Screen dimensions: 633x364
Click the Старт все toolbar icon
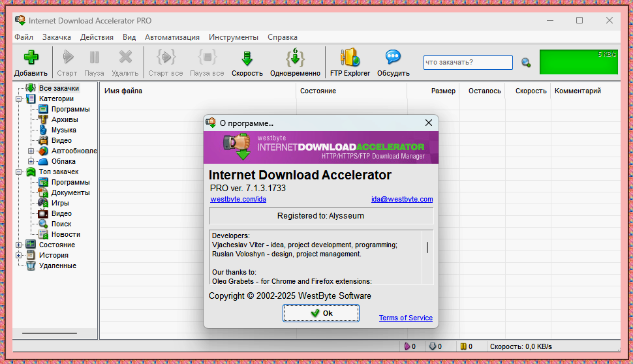pyautogui.click(x=166, y=57)
